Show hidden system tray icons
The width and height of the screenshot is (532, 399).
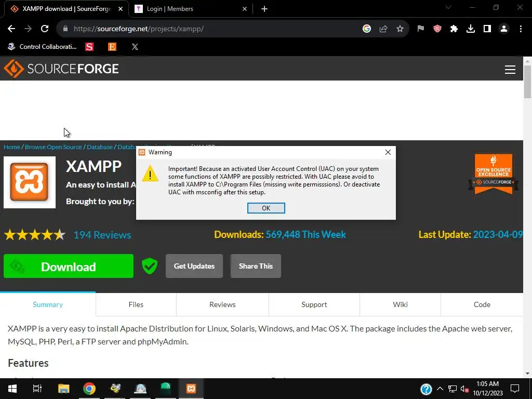coord(440,389)
